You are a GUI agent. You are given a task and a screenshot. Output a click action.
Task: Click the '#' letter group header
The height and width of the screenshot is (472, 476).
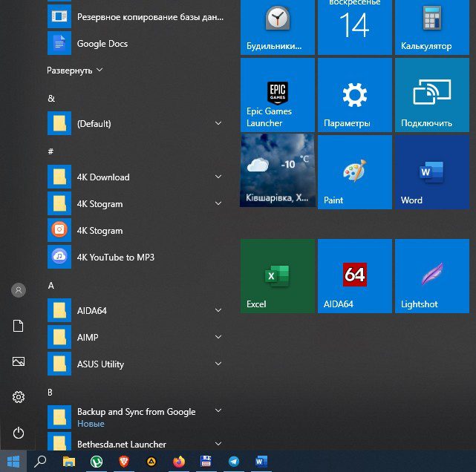pyautogui.click(x=50, y=151)
